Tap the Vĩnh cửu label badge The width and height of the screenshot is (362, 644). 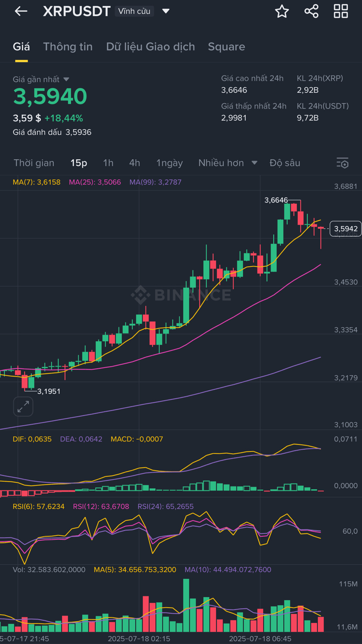pyautogui.click(x=134, y=11)
